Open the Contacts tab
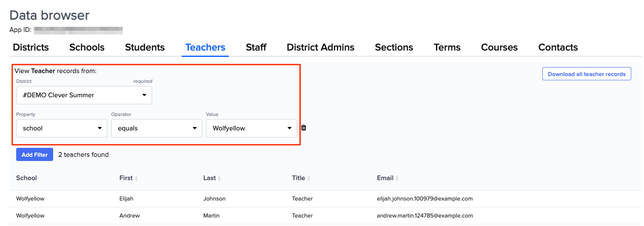Screen dimensions: 644x226 [558, 47]
